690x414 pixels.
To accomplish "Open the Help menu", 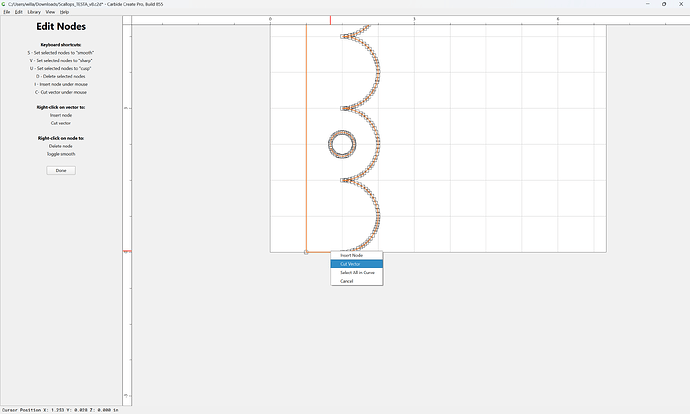I will click(64, 12).
